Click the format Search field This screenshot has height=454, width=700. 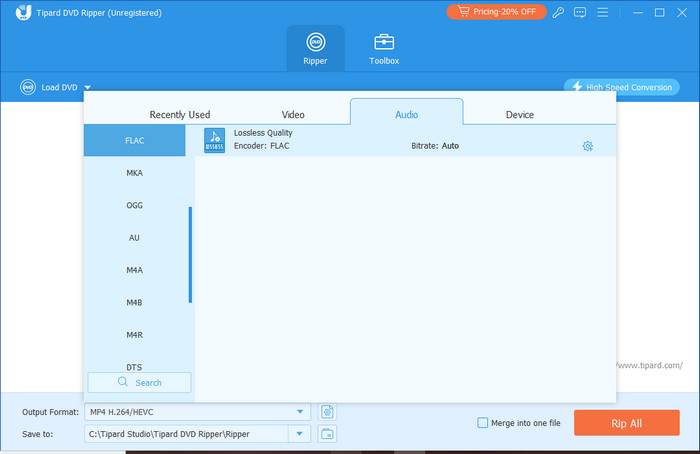pos(139,383)
